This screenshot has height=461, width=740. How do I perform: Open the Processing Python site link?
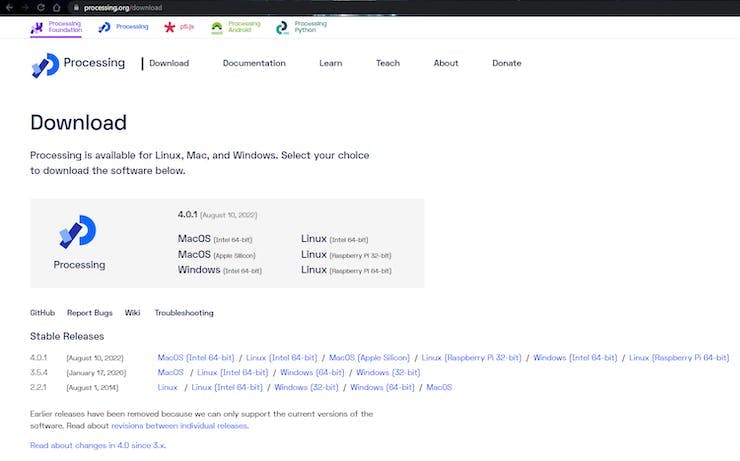301,27
